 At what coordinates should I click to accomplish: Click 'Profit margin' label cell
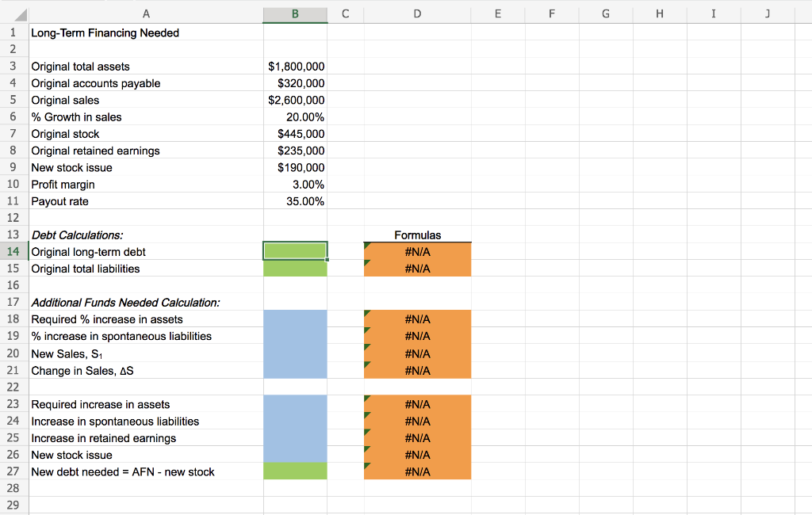coord(146,185)
